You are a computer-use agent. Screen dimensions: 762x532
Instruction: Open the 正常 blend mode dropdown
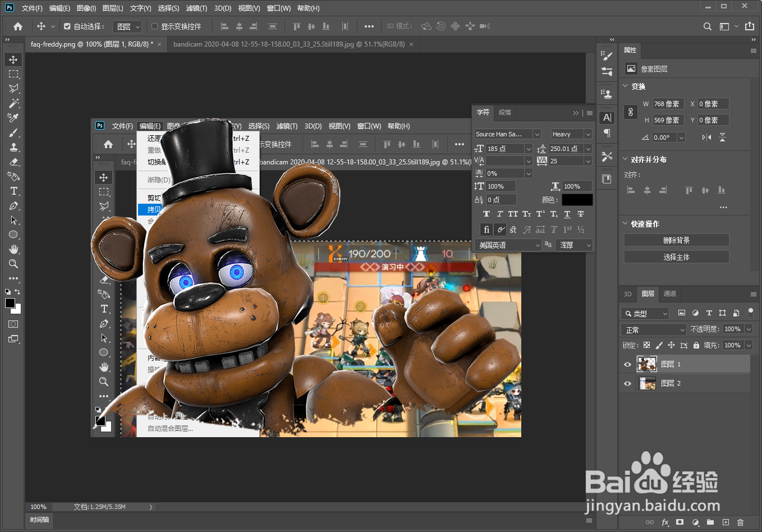coord(654,329)
